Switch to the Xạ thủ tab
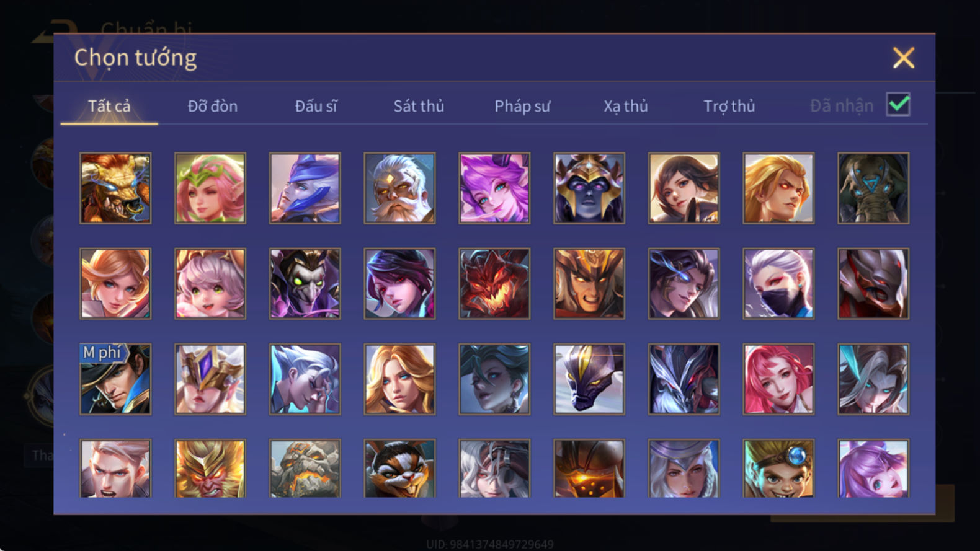Image resolution: width=980 pixels, height=551 pixels. pos(626,106)
